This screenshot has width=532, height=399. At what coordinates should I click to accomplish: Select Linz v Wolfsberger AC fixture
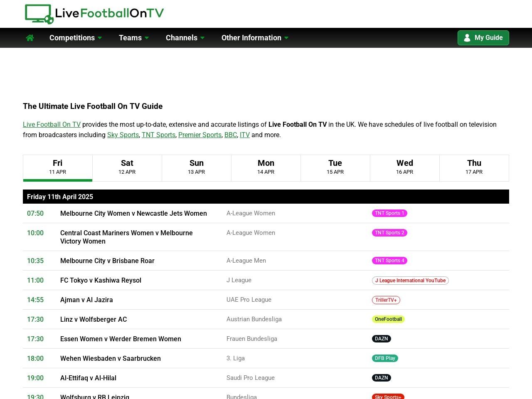click(x=94, y=319)
